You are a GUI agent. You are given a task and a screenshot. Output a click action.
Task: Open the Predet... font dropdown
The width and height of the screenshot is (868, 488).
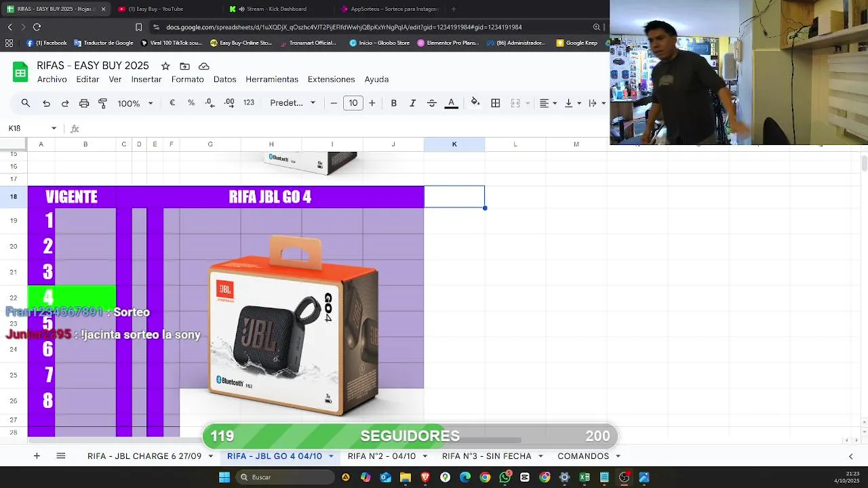[293, 103]
